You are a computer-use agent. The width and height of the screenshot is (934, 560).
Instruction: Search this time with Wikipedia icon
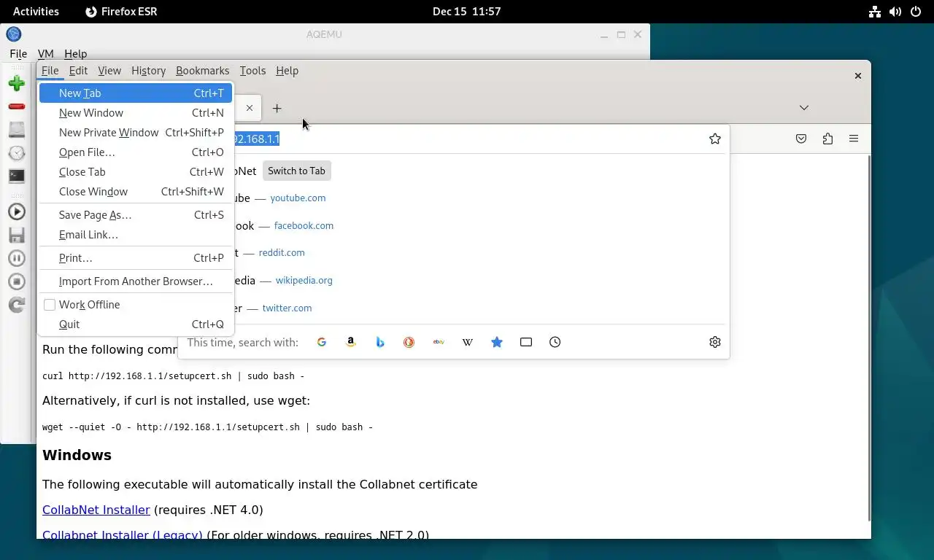[468, 342]
